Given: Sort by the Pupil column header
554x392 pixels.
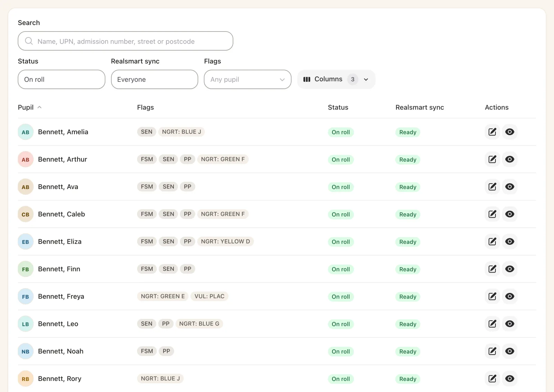Looking at the screenshot, I should (30, 107).
